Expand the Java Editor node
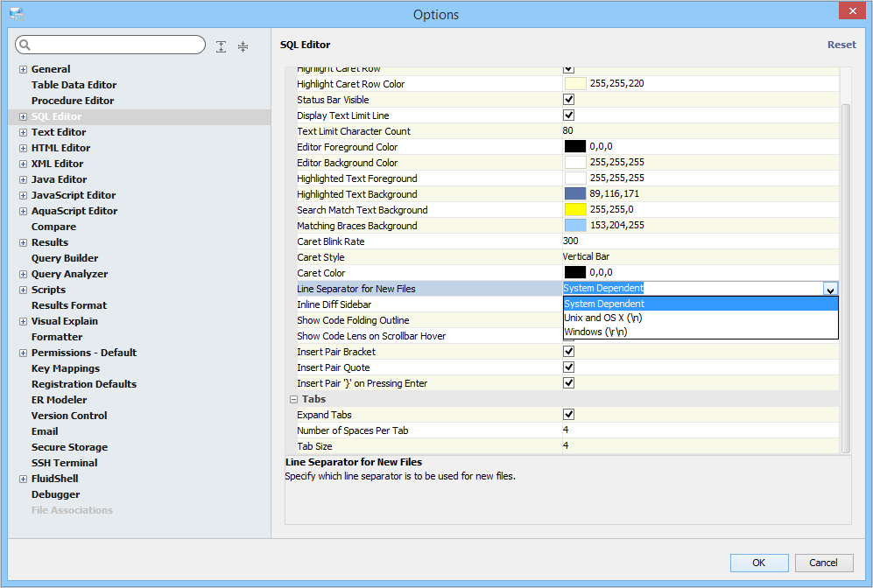The height and width of the screenshot is (588, 873). pos(23,179)
